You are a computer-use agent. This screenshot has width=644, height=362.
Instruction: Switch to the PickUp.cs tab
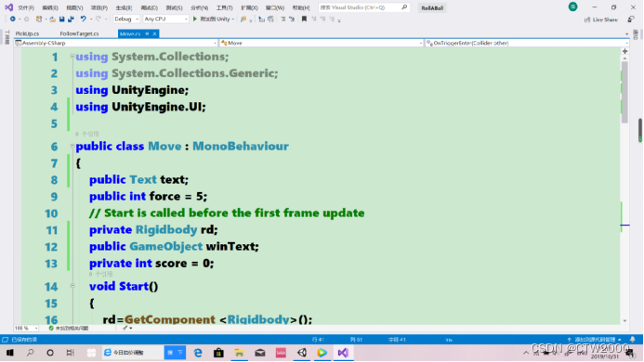tap(27, 33)
